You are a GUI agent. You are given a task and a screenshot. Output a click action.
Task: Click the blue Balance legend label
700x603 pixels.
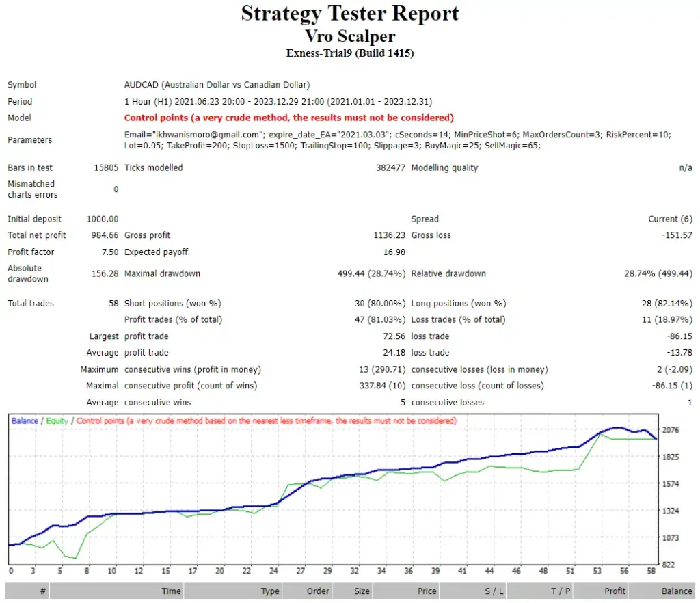[x=25, y=421]
